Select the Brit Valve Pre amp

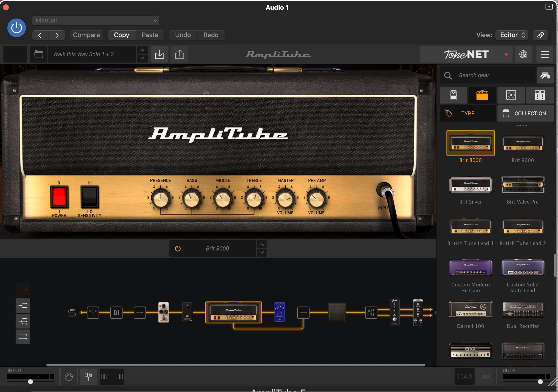point(523,185)
